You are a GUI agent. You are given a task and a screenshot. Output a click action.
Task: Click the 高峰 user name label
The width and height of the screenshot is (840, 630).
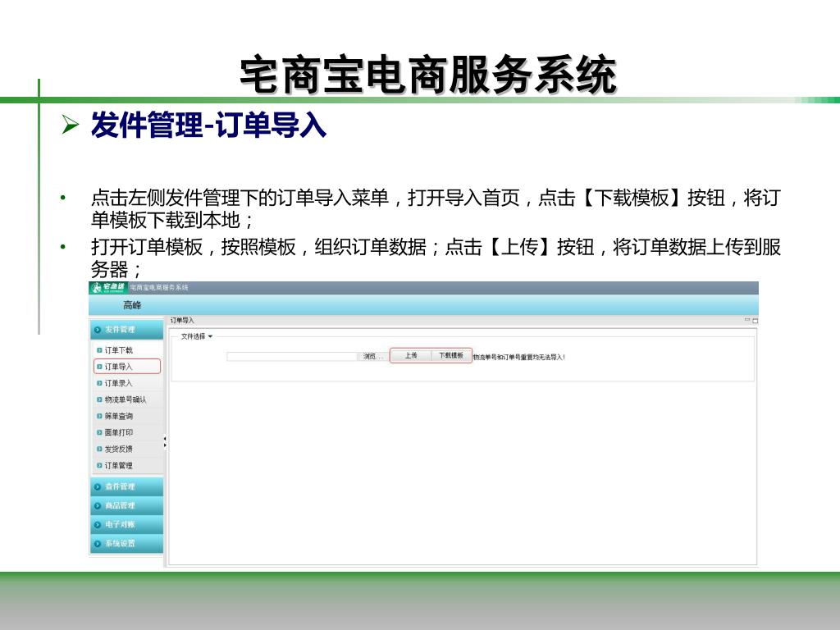(132, 305)
